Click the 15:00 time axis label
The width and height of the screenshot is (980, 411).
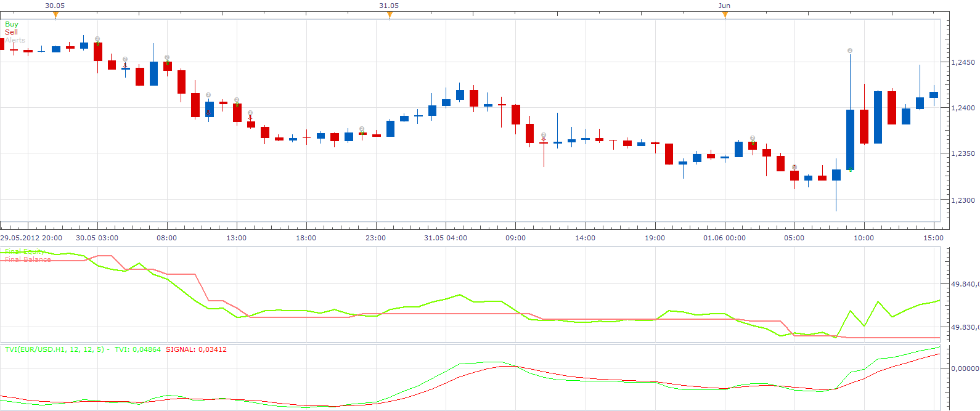click(x=934, y=238)
